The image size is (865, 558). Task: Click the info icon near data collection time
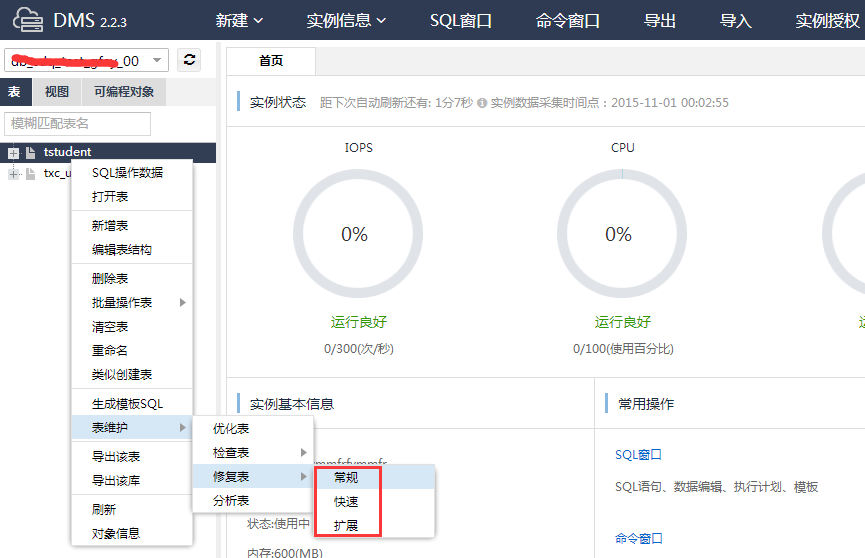click(x=482, y=103)
